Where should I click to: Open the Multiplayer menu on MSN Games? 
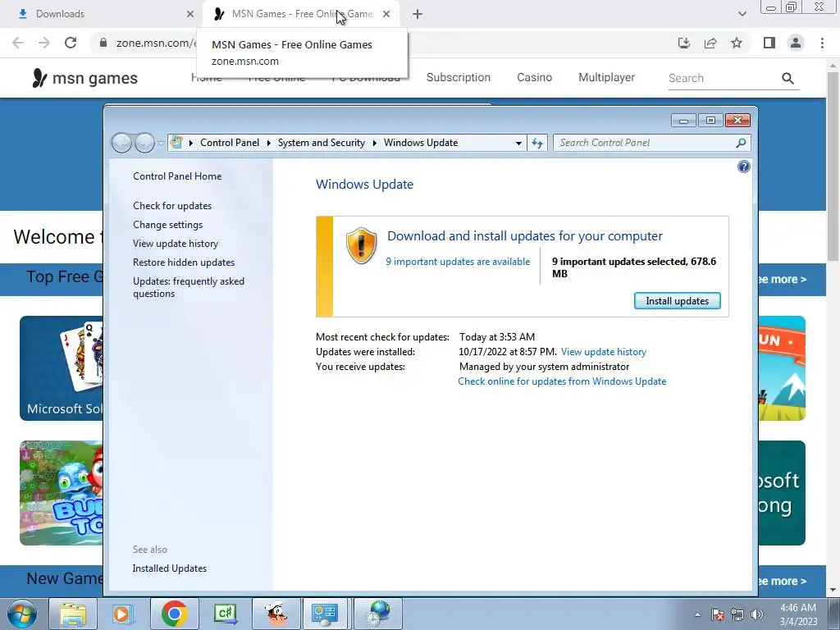point(606,78)
